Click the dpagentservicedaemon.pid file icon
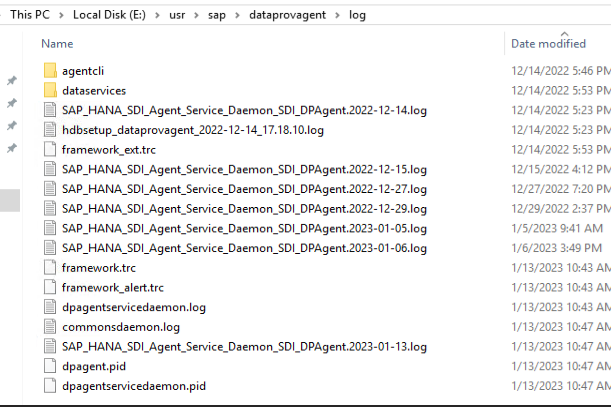 click(52, 385)
